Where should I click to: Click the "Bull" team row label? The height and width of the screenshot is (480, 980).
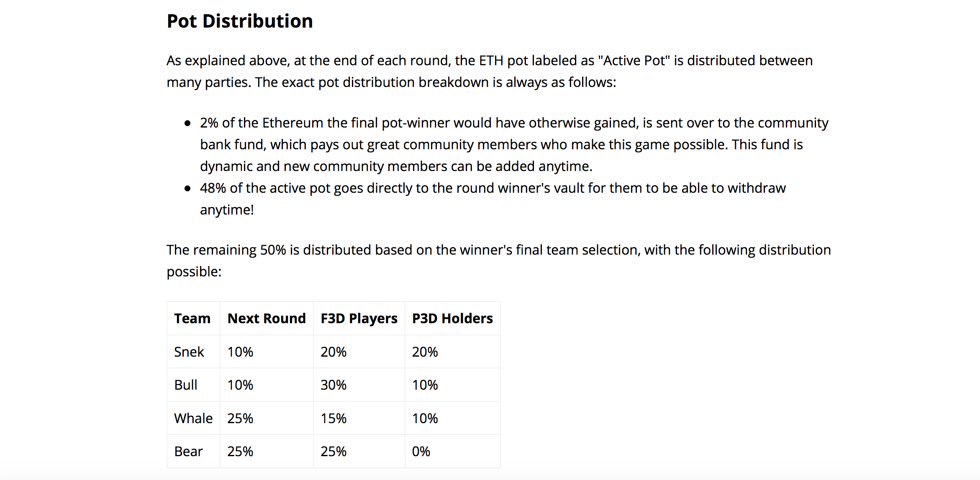[x=186, y=385]
